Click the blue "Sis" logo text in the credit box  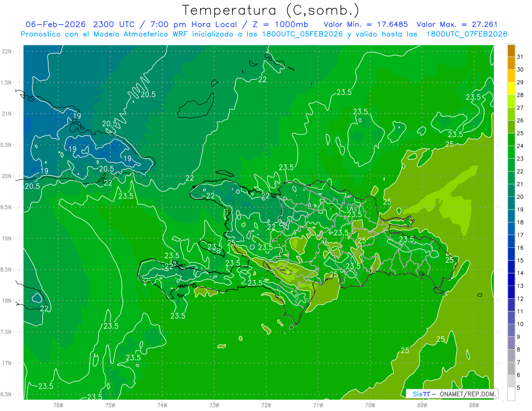coord(417,394)
